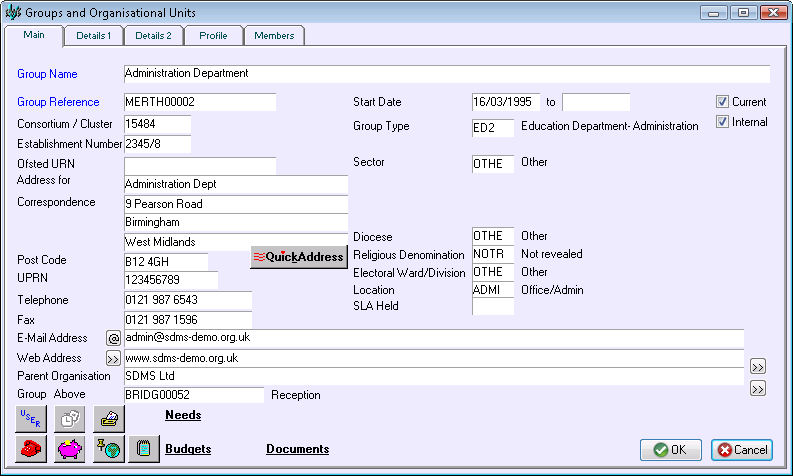Viewport: 793px width, 476px height.
Task: Click the Sector code field OTHE
Action: click(493, 164)
